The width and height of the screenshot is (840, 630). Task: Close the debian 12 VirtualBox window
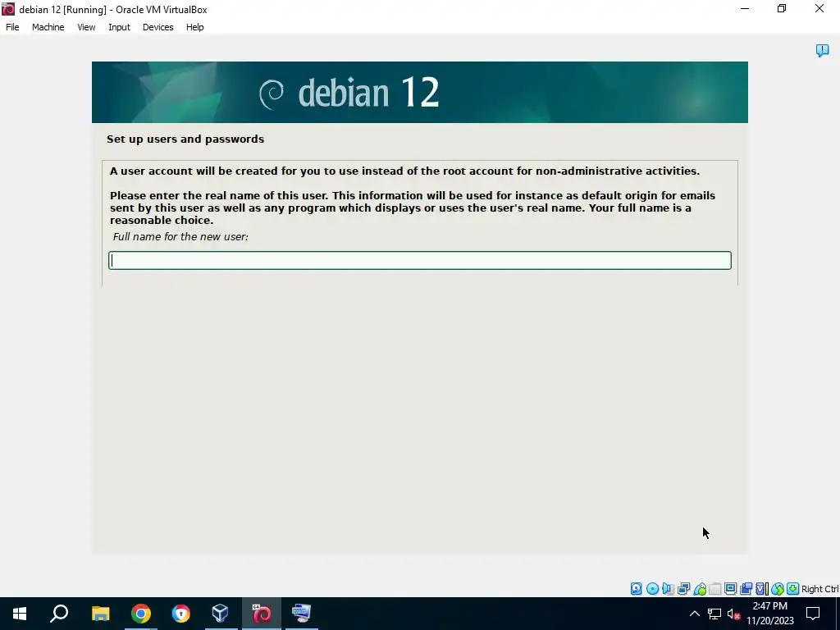click(x=819, y=9)
